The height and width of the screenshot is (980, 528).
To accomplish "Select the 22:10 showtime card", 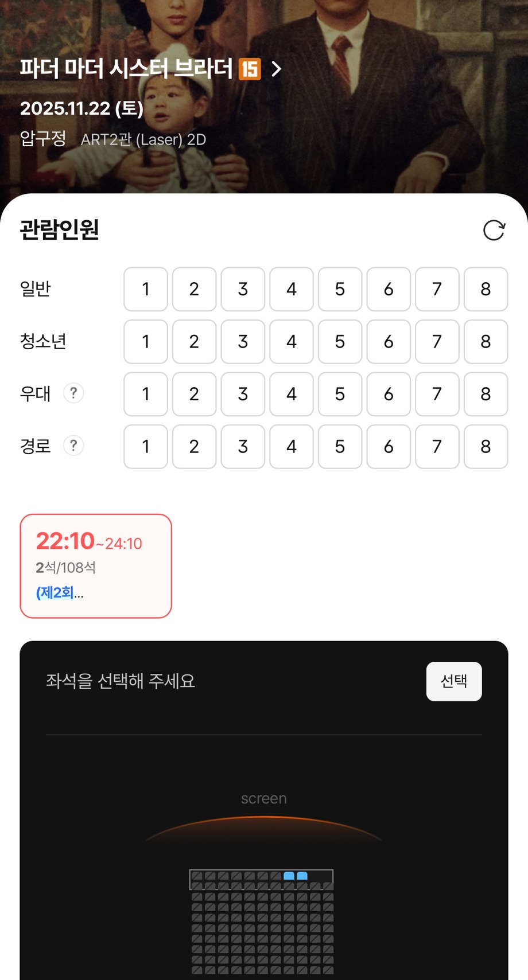I will tap(96, 565).
